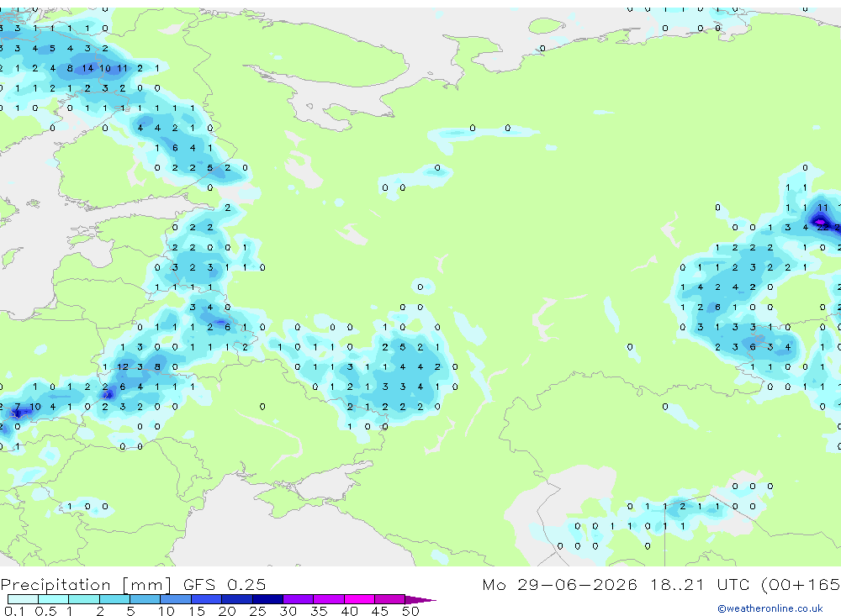Click the '18..21 UTC' time range text
Screen dimensions: 841x616
pyautogui.click(x=700, y=584)
